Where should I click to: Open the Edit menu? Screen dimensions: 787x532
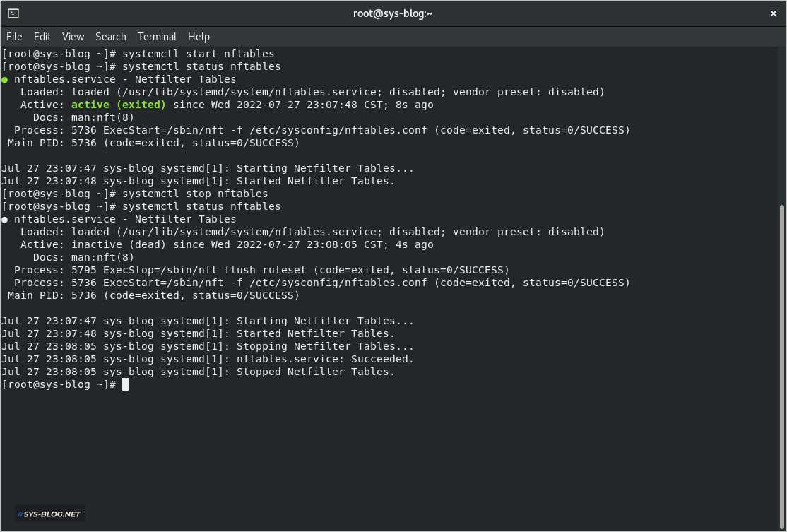(42, 37)
